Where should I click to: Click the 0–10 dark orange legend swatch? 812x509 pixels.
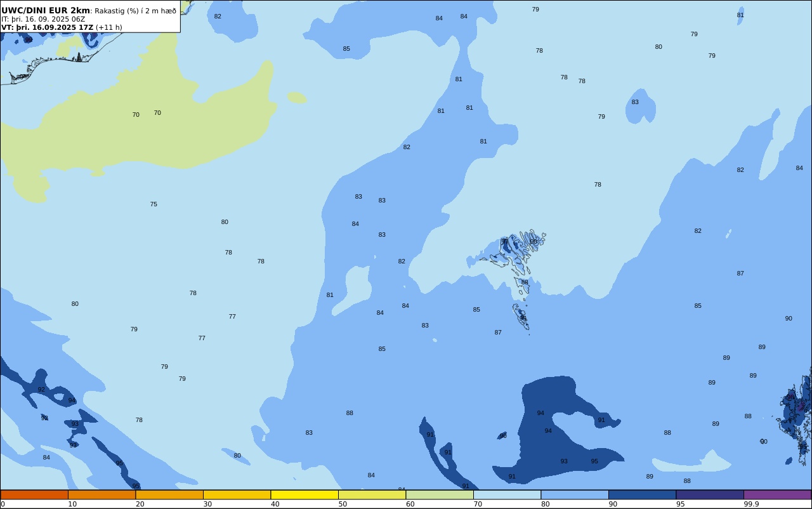coord(34,494)
